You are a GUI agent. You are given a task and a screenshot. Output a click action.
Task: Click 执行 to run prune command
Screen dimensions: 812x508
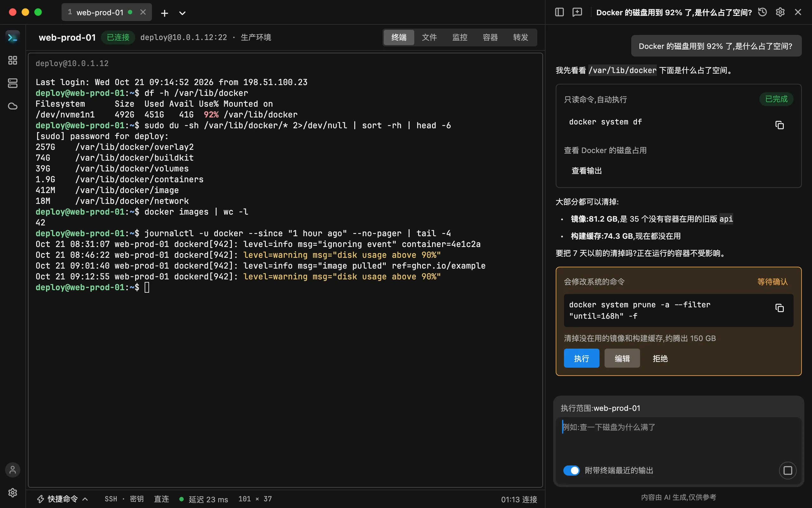[x=581, y=358]
